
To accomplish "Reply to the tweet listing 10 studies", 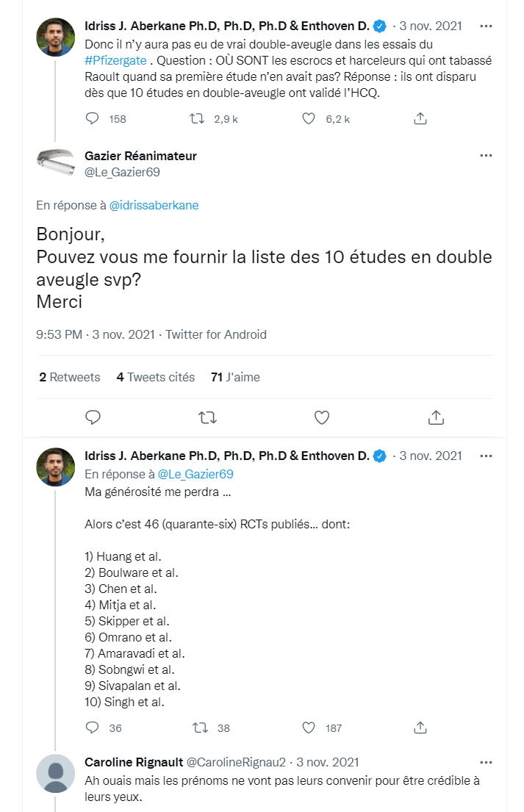I will pyautogui.click(x=93, y=727).
